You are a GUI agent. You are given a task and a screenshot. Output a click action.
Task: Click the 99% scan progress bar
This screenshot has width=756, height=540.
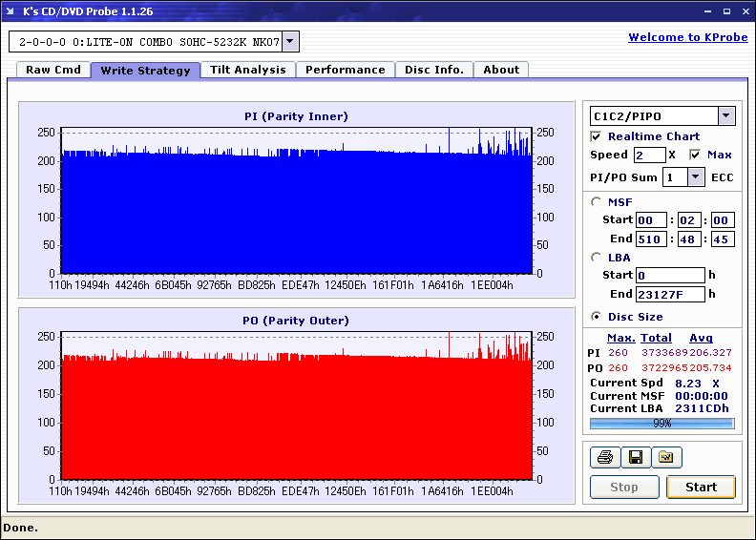[661, 423]
